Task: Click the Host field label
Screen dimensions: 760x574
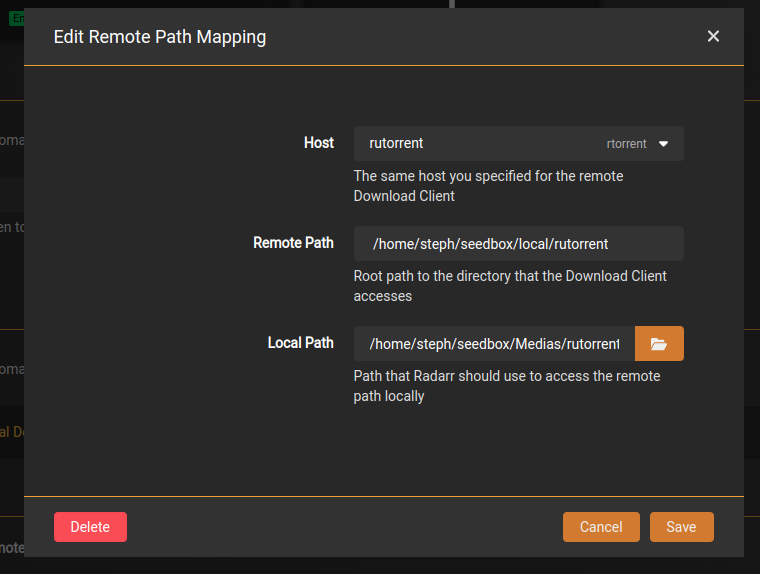Action: click(319, 143)
